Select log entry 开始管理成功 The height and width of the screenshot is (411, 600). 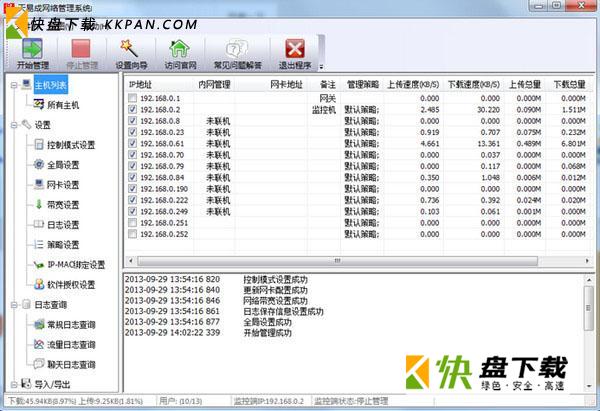tap(267, 333)
